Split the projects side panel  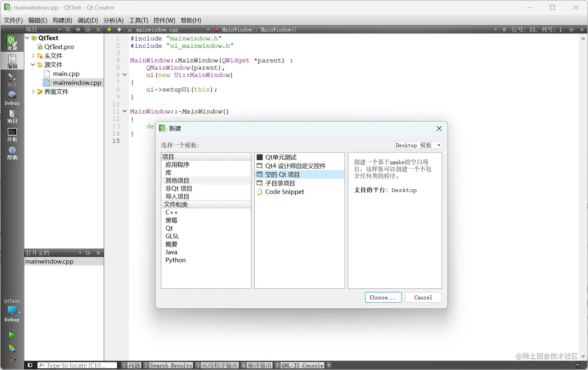tap(88, 30)
